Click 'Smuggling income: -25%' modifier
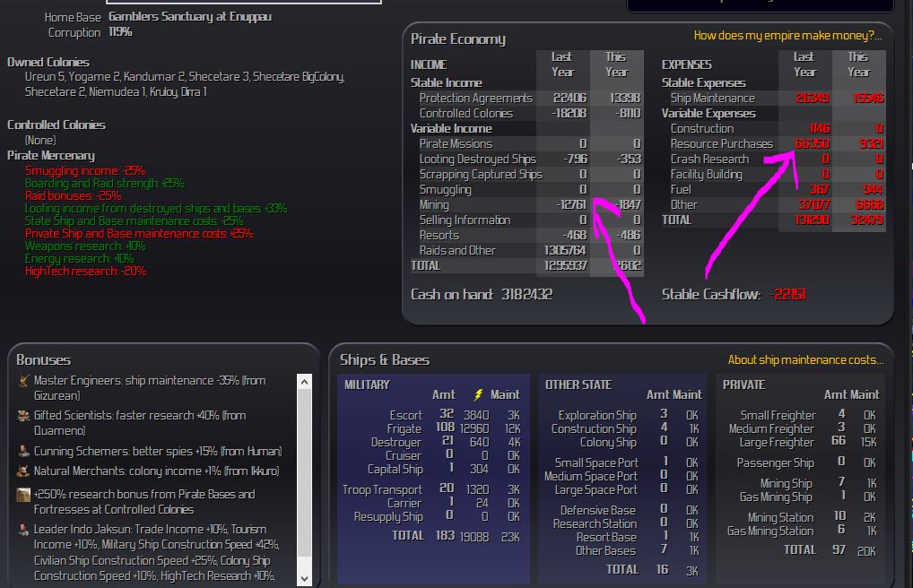The image size is (913, 588). tap(85, 170)
